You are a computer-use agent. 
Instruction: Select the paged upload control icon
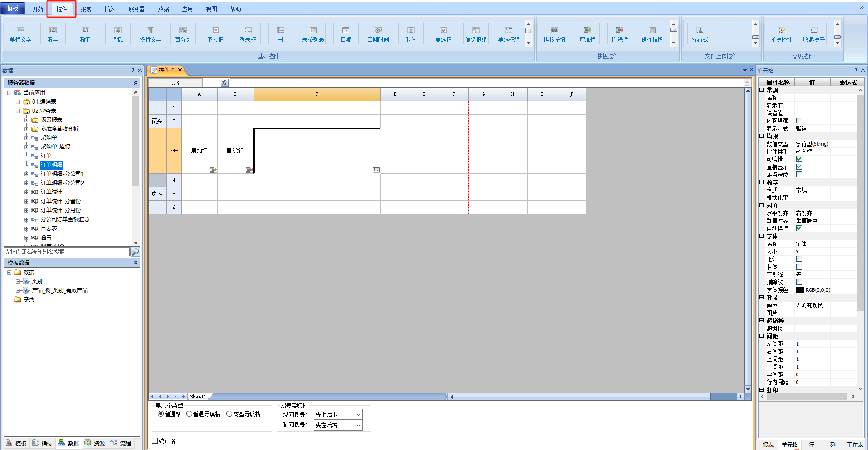tap(699, 33)
